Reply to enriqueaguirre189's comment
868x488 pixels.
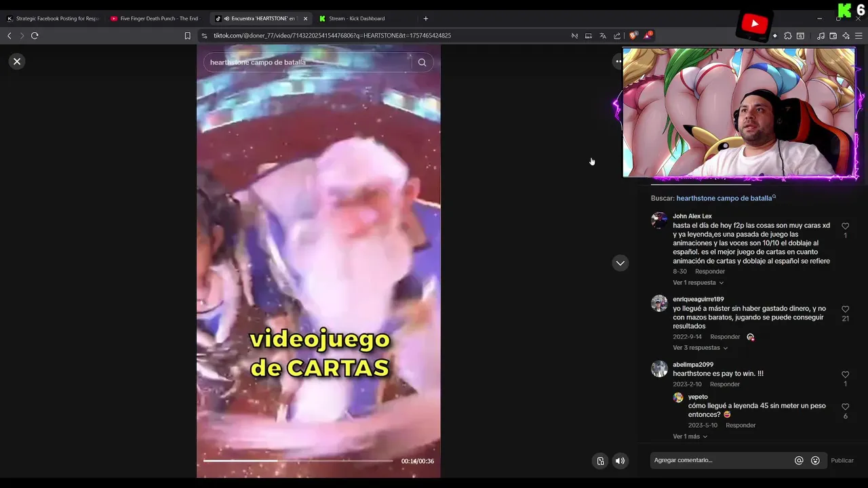(x=725, y=337)
